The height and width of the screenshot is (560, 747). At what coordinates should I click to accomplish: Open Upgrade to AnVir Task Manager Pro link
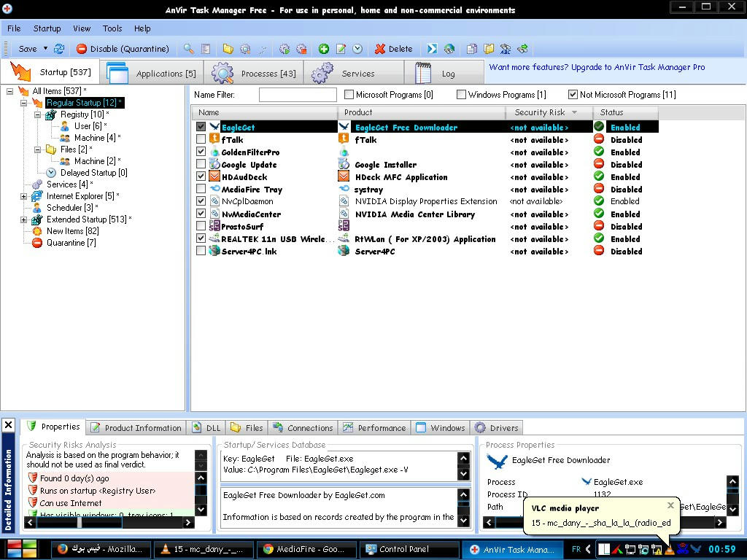point(597,67)
